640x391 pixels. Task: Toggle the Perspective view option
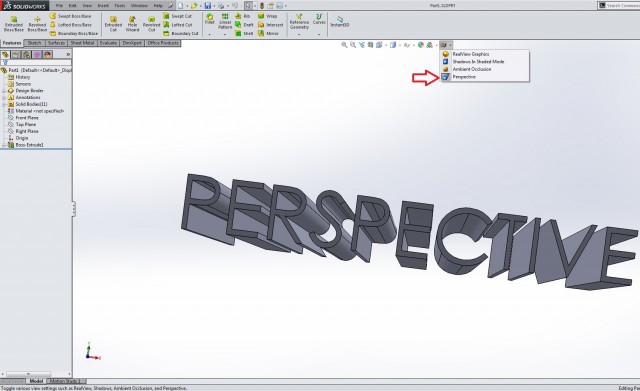pos(485,77)
